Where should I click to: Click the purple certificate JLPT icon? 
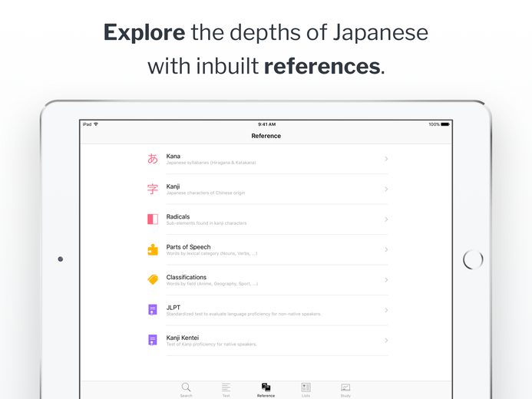(x=153, y=310)
